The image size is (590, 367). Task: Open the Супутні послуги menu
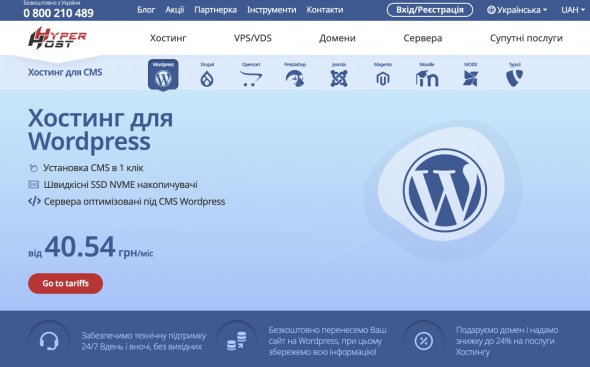tap(526, 38)
